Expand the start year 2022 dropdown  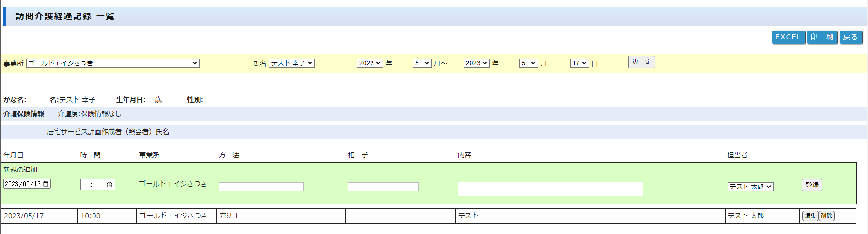click(x=370, y=63)
